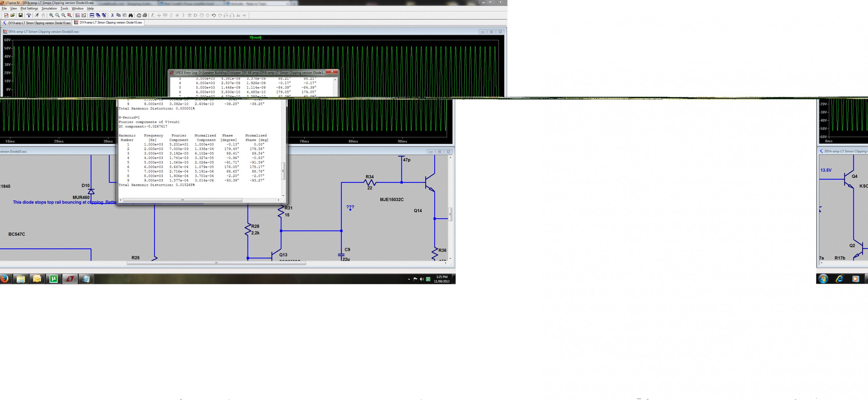Click the Zoom In magnifier icon
Screen dimensions: 868x400
51,15
